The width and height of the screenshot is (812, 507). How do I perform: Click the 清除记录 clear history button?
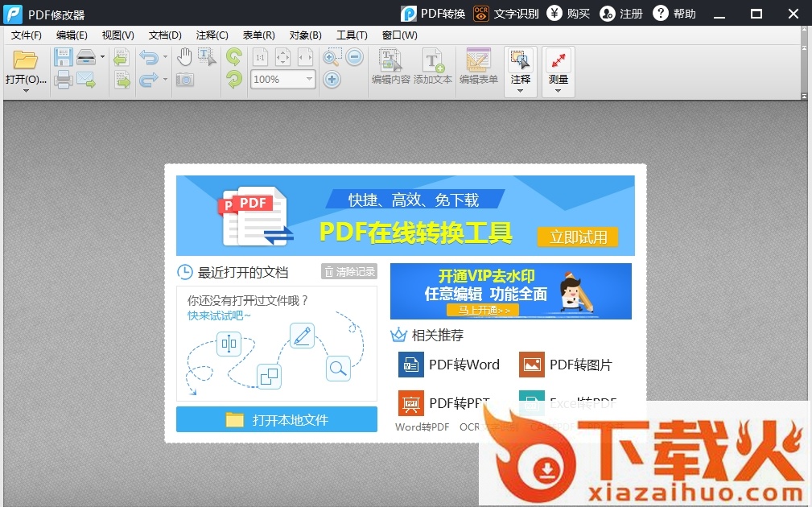[349, 272]
